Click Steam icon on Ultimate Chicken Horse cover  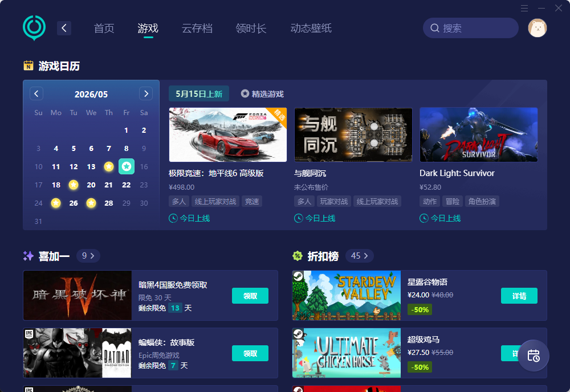pos(298,333)
